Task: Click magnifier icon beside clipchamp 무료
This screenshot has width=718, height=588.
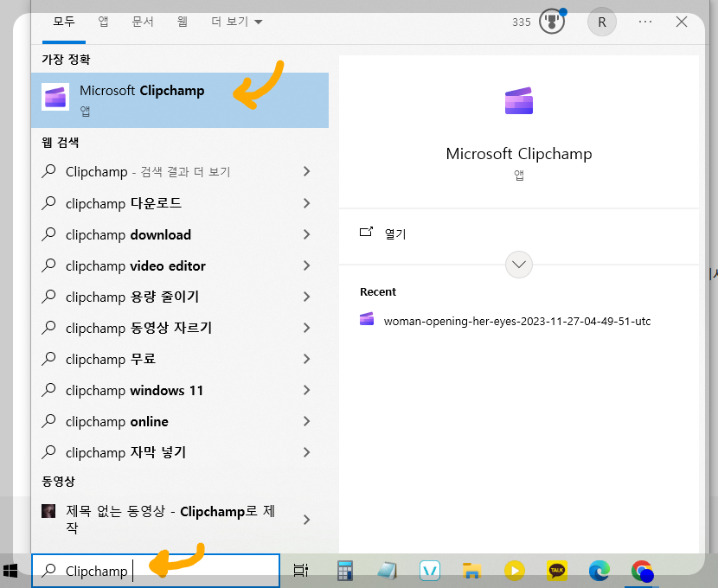Action: pos(48,358)
